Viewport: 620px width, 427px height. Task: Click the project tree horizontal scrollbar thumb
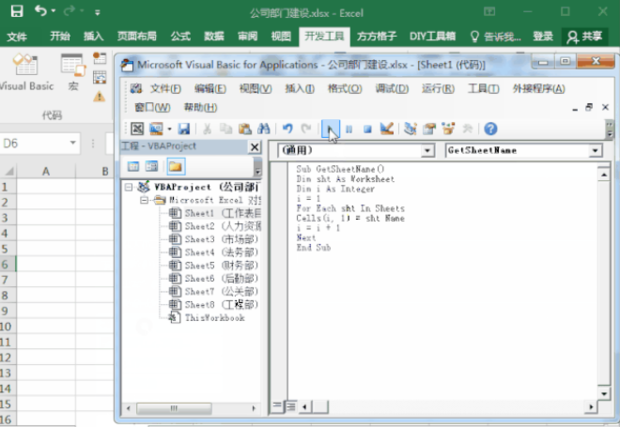[x=174, y=408]
